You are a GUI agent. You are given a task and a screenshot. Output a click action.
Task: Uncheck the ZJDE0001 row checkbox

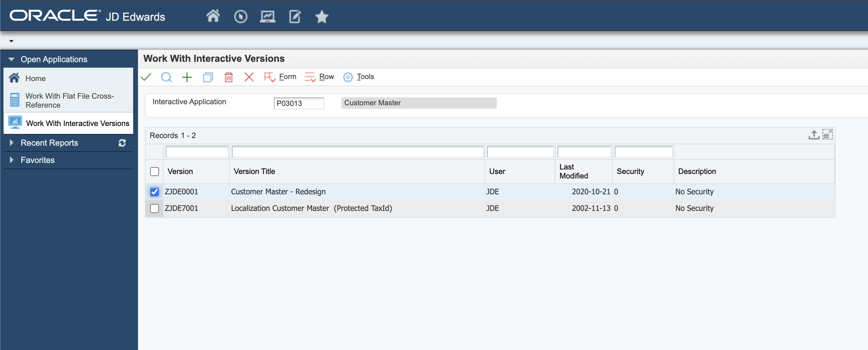155,192
